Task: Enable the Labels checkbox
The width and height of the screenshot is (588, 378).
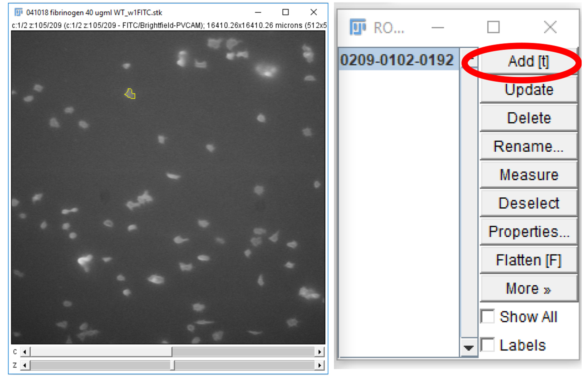Action: tap(487, 345)
